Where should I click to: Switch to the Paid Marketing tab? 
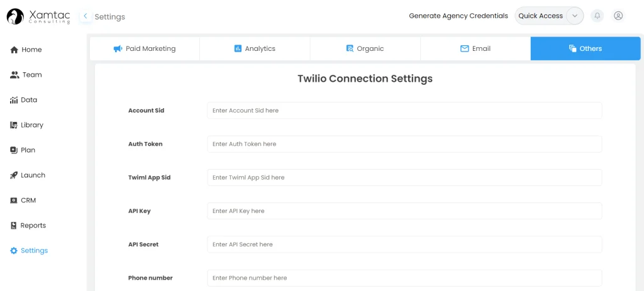tap(145, 48)
